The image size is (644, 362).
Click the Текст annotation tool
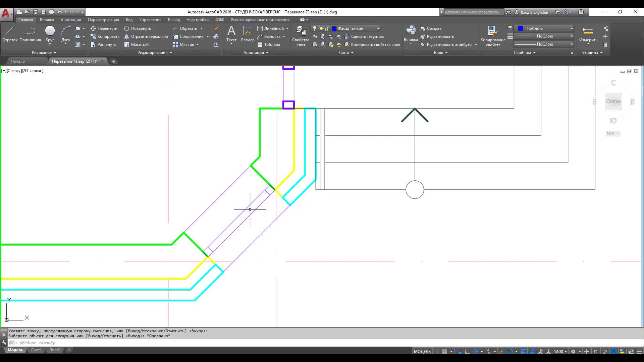coord(231,34)
